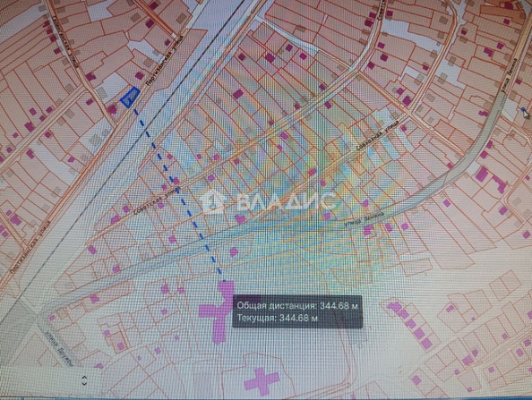This screenshot has height=400, width=532.
Task: Click the upper 'Партизанская улица' label near blue parcel
Action: pyautogui.click(x=164, y=61)
